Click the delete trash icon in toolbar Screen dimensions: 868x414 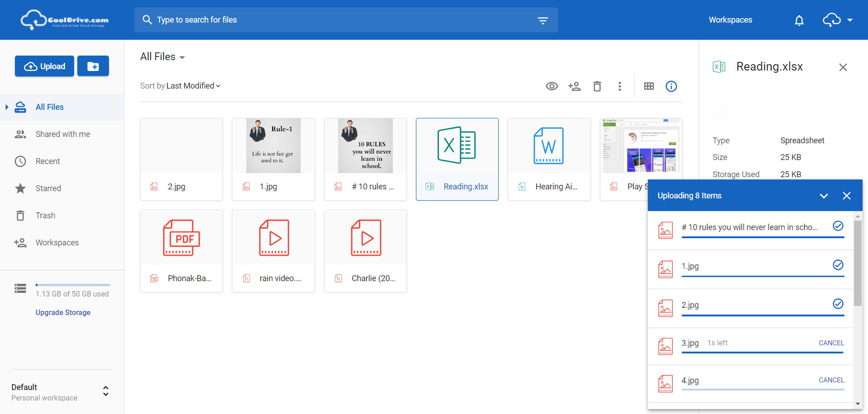[597, 86]
